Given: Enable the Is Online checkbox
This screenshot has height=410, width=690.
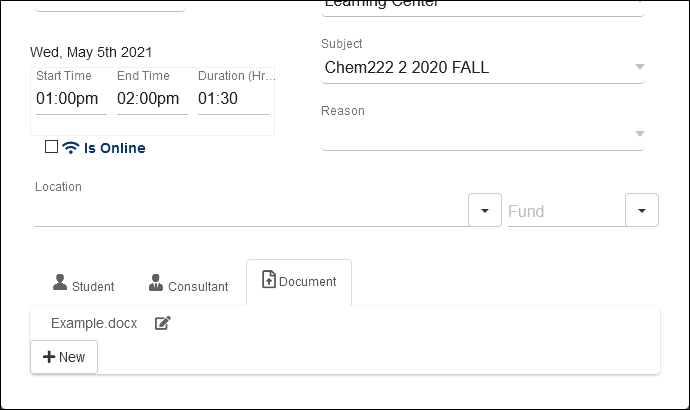Looking at the screenshot, I should pos(52,147).
